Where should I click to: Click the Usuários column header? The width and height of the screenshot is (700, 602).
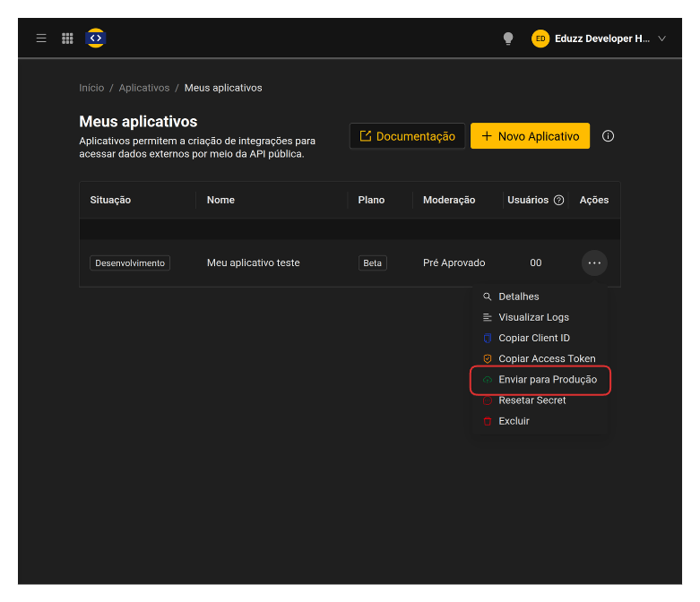528,200
